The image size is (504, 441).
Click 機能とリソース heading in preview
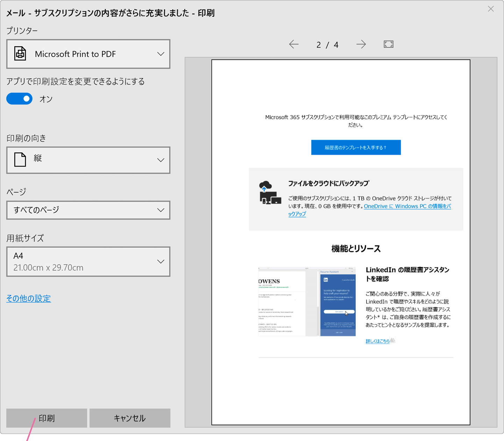coord(356,248)
